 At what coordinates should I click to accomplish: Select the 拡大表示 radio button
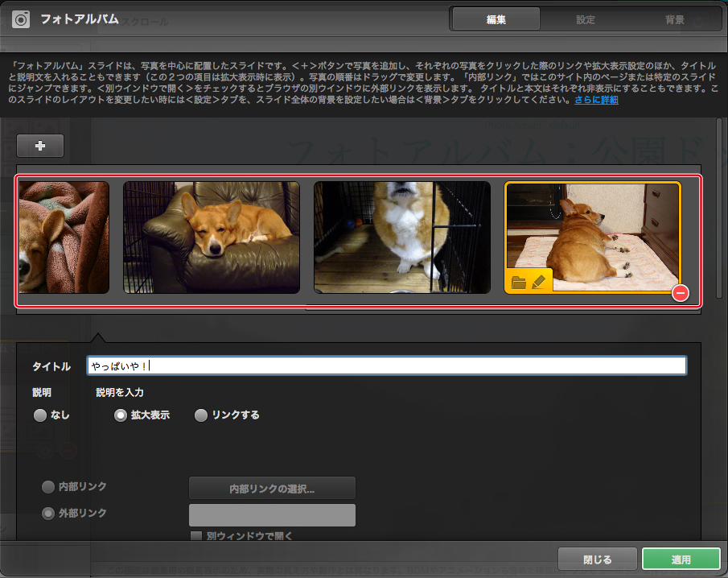click(121, 415)
